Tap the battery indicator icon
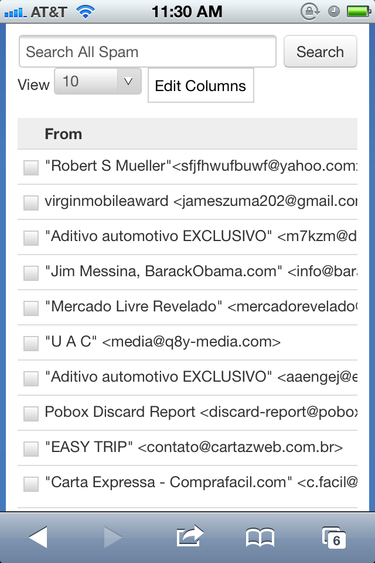The width and height of the screenshot is (375, 563). coord(359,11)
